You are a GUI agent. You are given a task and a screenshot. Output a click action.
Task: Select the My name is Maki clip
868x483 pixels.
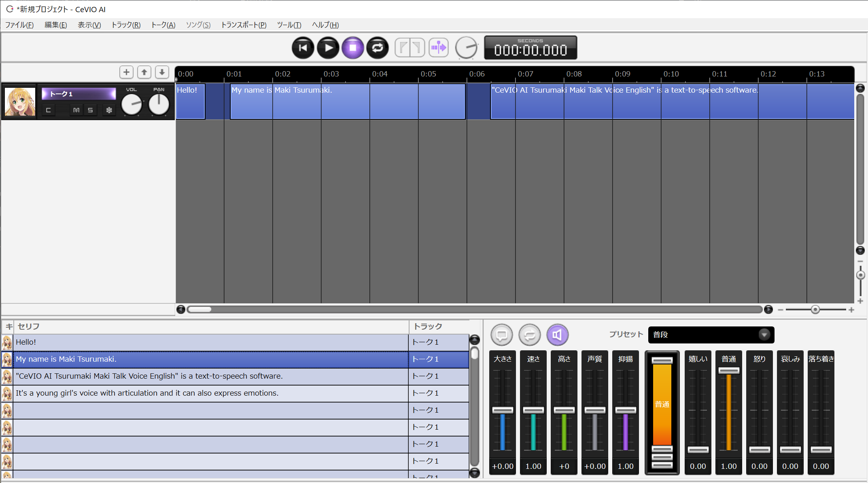coord(348,101)
